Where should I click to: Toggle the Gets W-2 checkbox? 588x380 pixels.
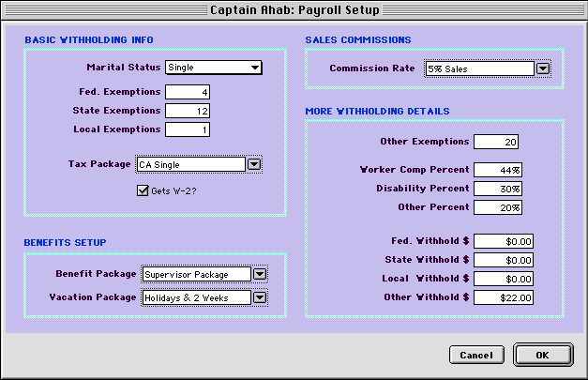[x=143, y=190]
